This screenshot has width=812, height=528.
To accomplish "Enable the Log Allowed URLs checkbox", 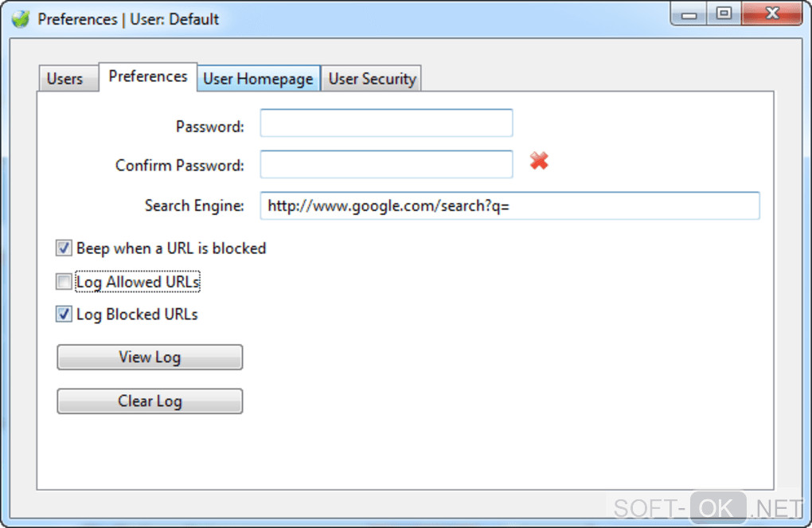I will click(x=64, y=282).
